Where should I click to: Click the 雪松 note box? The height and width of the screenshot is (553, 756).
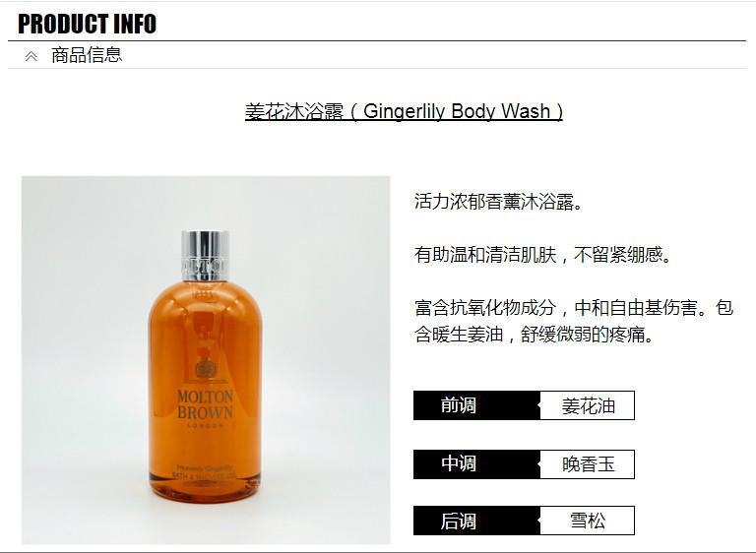click(588, 521)
